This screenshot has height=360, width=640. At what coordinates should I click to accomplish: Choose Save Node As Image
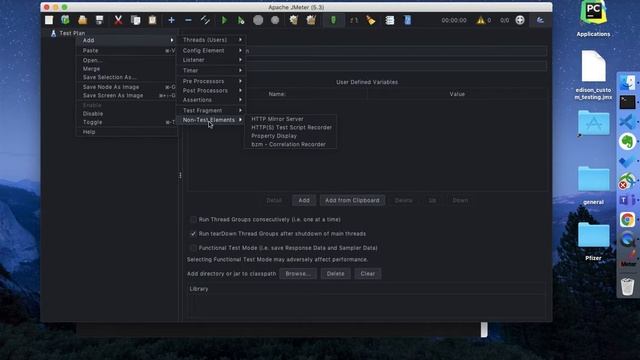click(x=127, y=87)
